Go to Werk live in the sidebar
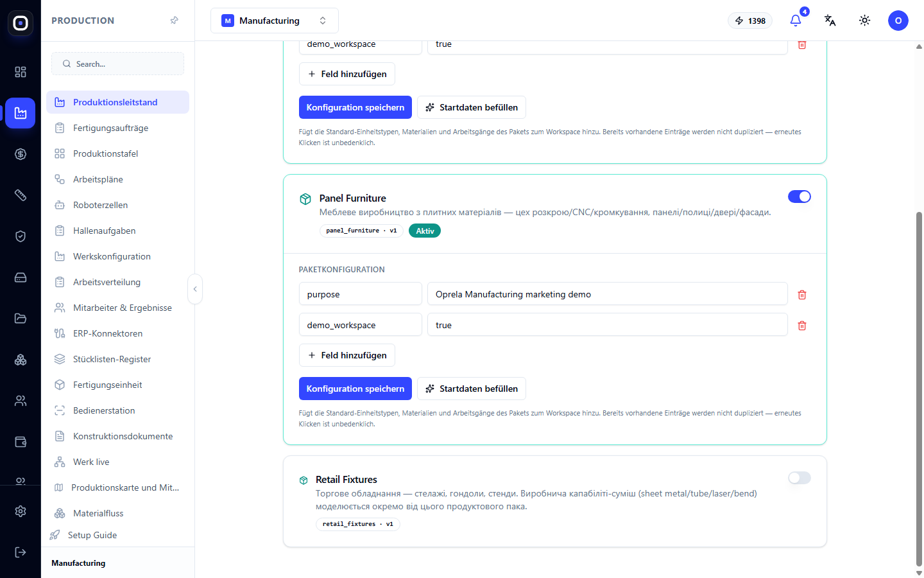924x578 pixels. coord(117,462)
